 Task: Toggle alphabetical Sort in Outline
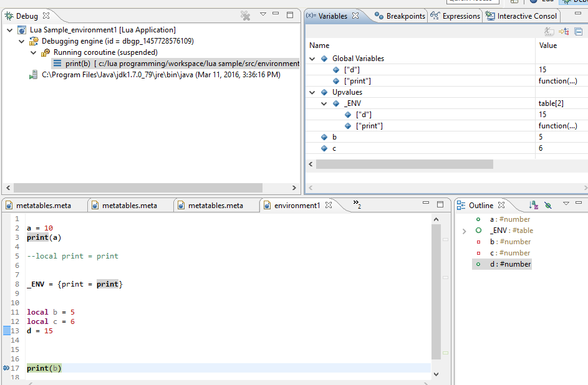click(x=533, y=205)
